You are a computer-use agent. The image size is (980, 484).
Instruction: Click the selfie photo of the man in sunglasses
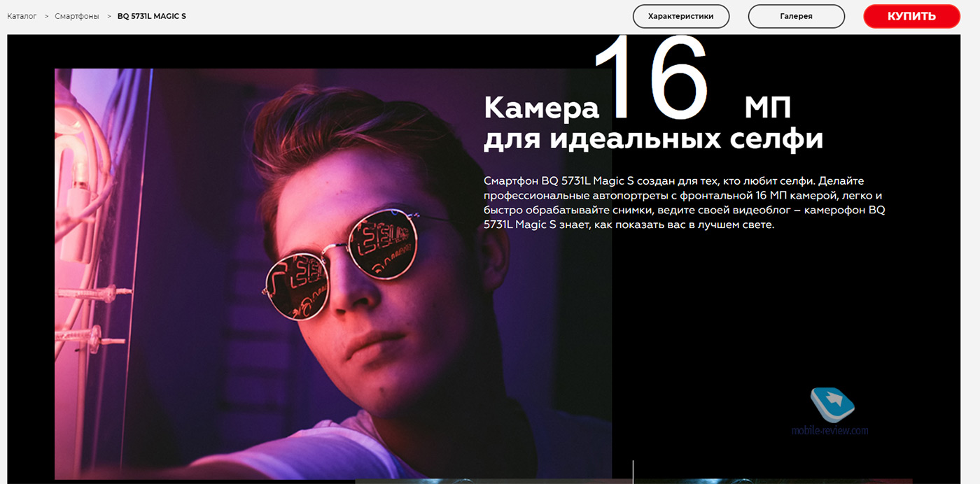point(333,273)
